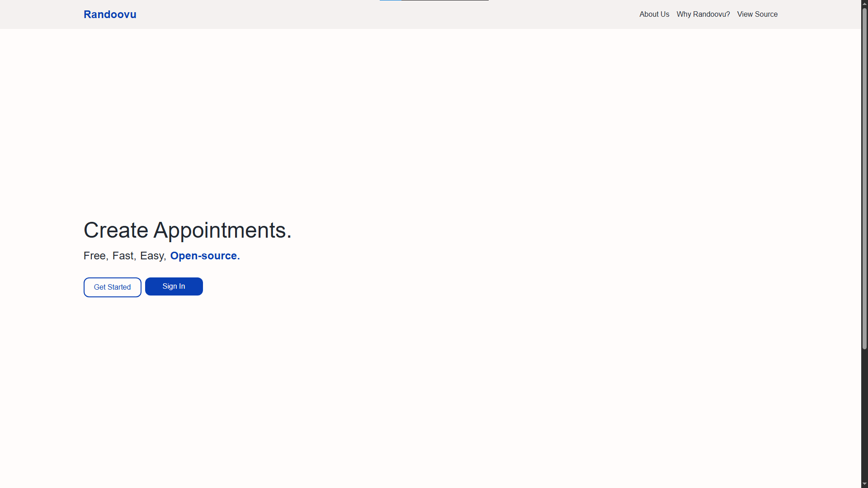The width and height of the screenshot is (868, 488).
Task: Click the blue filled part of loading bar
Action: 391,0
